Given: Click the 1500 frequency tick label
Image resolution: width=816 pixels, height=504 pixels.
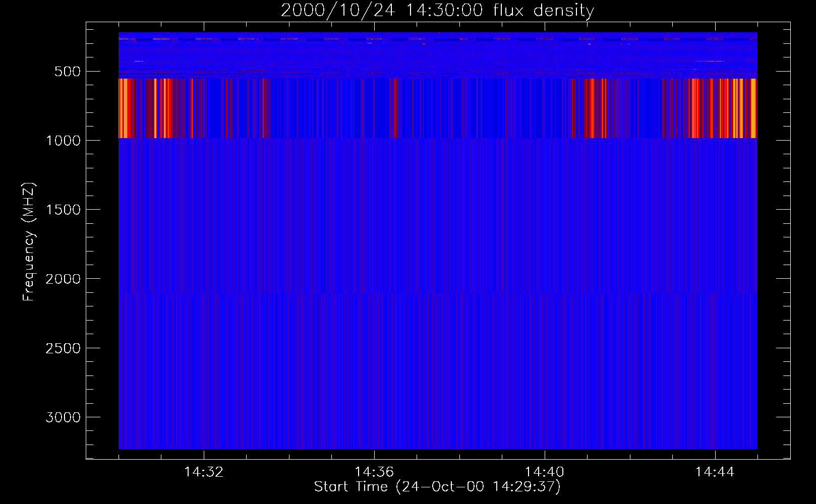Looking at the screenshot, I should pyautogui.click(x=63, y=210).
